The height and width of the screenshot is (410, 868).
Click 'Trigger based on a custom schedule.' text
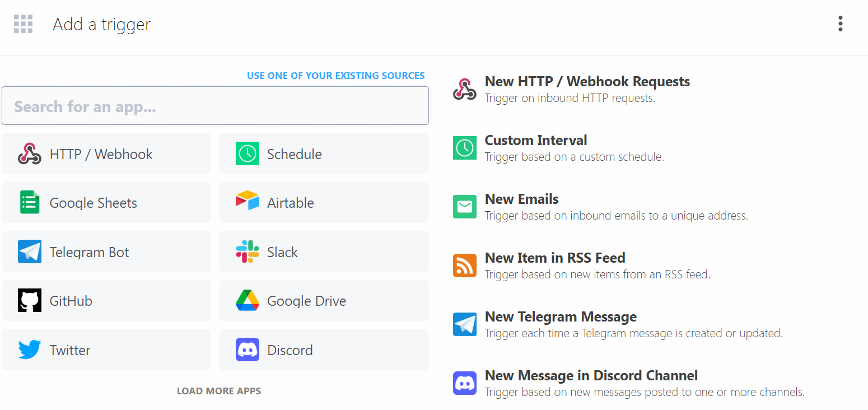point(575,157)
